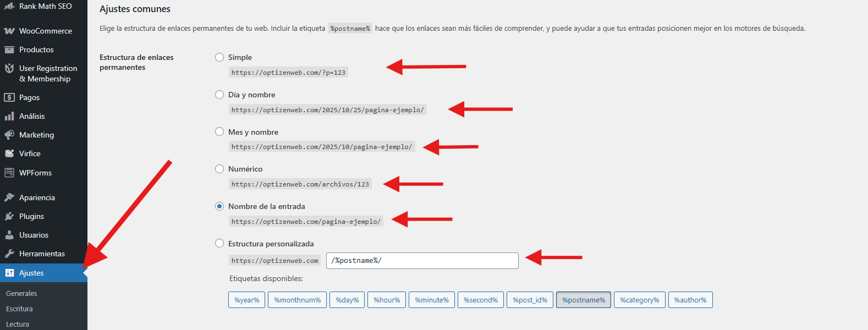Insert the %day% tag

point(347,300)
